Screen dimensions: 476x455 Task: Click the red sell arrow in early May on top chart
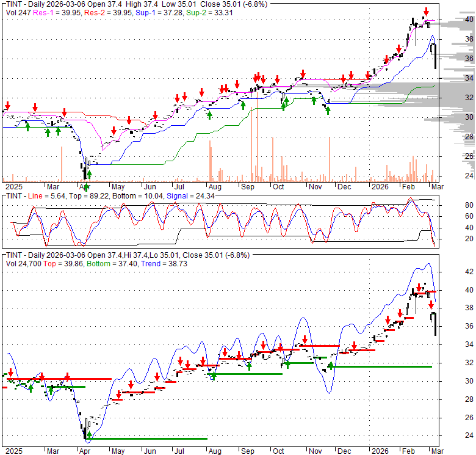pyautogui.click(x=114, y=130)
